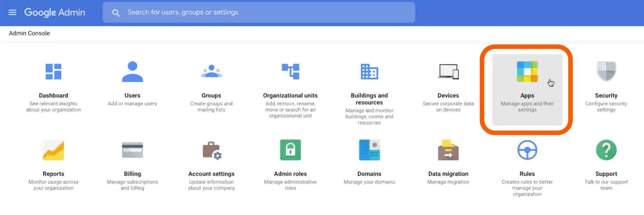
Task: Click the Devices title text
Action: pyautogui.click(x=448, y=96)
